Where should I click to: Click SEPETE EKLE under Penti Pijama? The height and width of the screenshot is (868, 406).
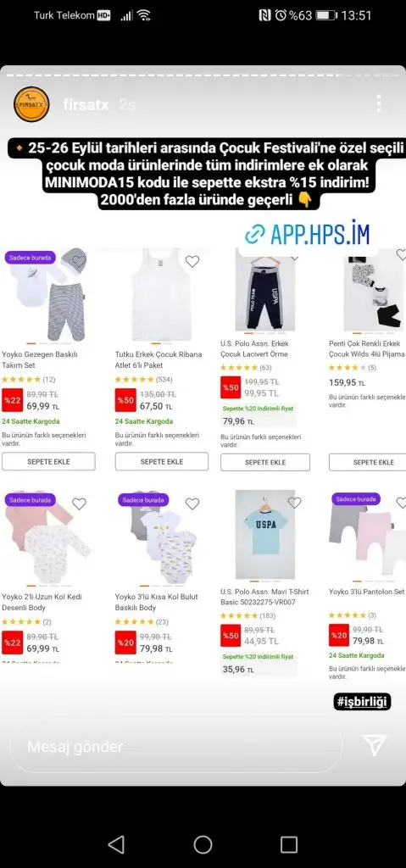click(x=370, y=462)
